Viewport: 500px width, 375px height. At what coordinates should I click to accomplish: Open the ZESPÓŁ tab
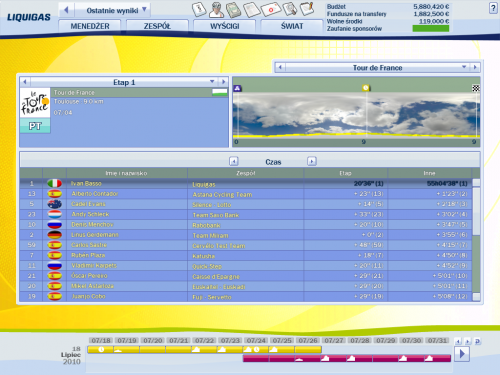[157, 26]
